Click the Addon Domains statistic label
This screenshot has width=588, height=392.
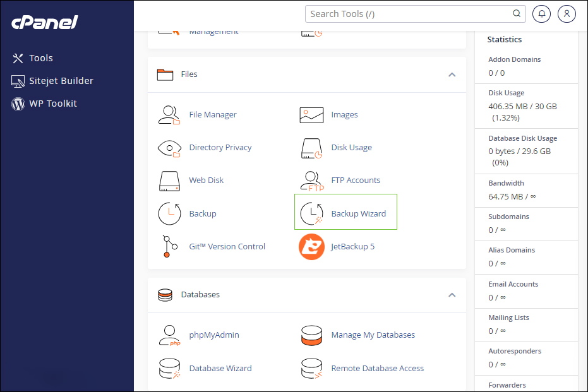coord(515,59)
